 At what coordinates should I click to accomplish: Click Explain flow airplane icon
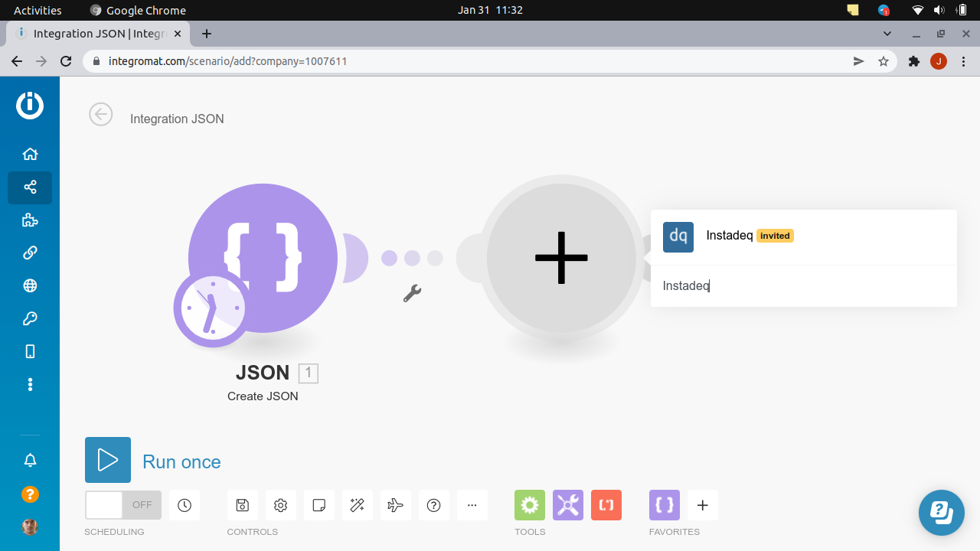click(396, 505)
